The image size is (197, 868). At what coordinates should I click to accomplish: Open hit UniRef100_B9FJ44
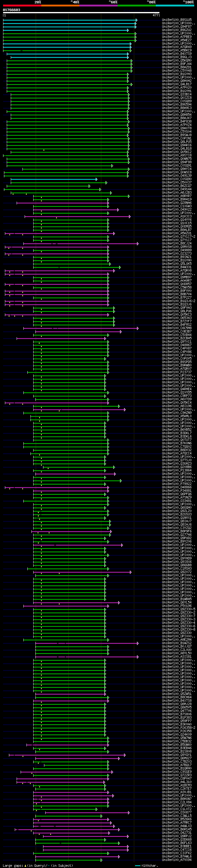pyautogui.click(x=176, y=64)
